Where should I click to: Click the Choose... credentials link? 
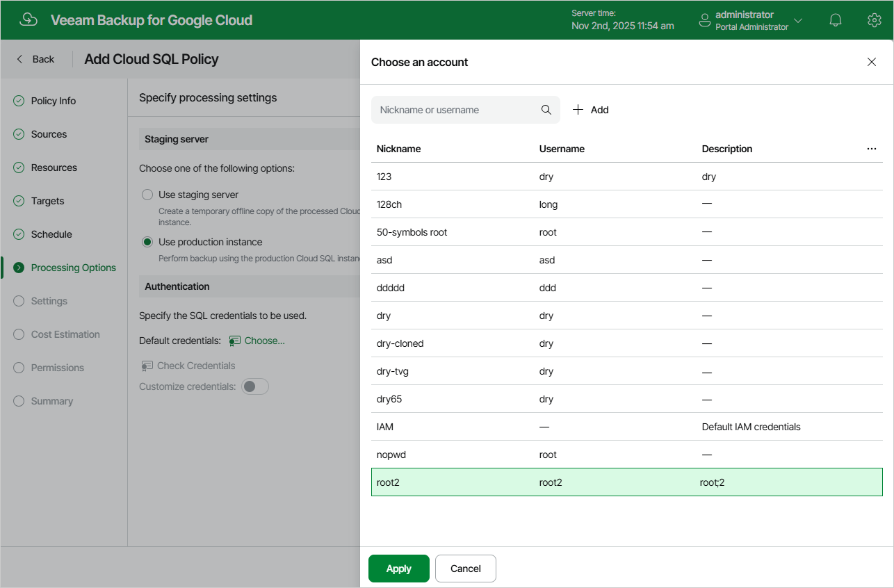pos(265,341)
